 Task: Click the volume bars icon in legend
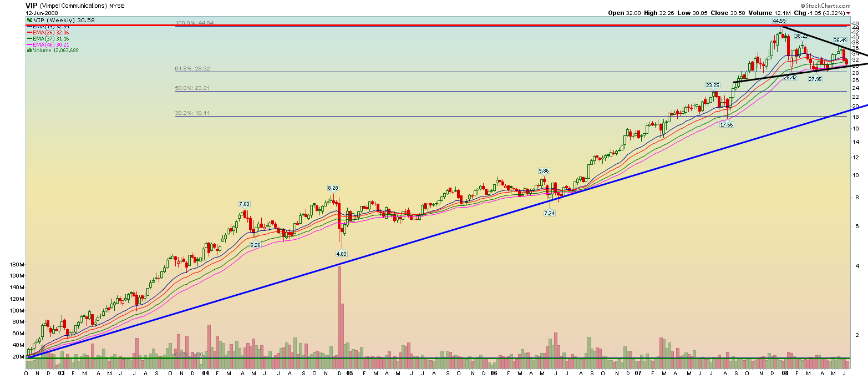click(29, 51)
